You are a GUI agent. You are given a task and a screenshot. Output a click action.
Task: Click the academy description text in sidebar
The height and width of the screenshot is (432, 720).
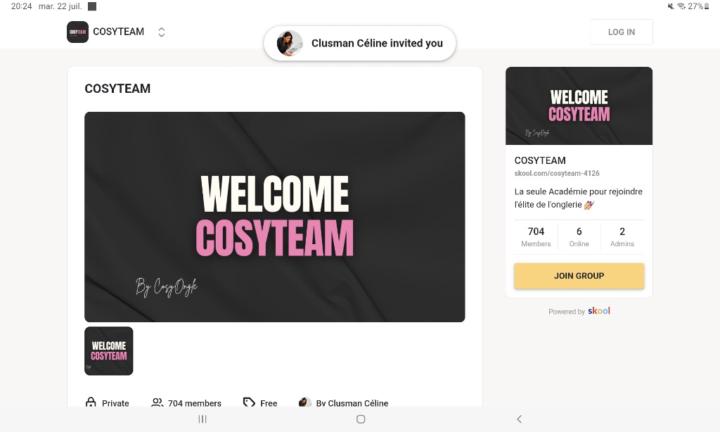coord(578,198)
